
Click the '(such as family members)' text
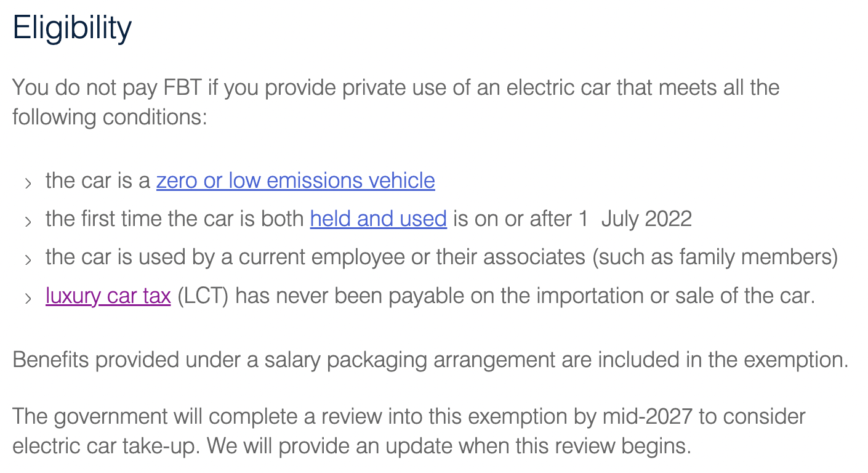(715, 257)
